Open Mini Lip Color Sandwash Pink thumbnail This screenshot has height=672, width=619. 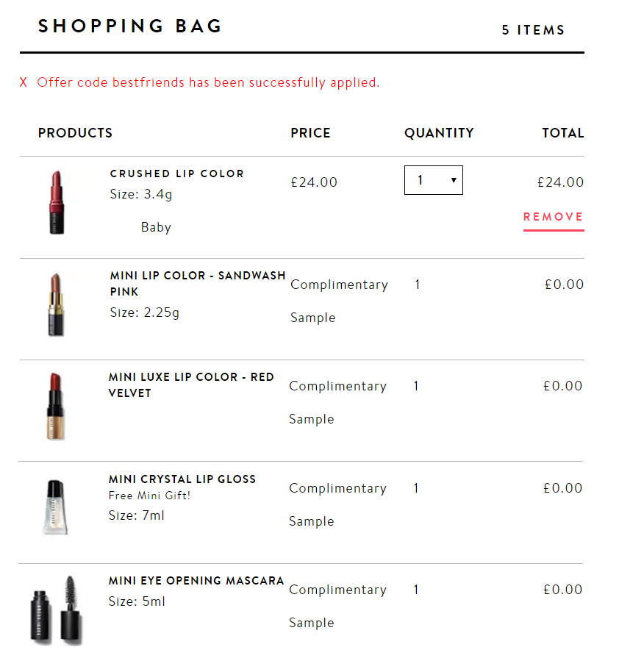[x=56, y=304]
